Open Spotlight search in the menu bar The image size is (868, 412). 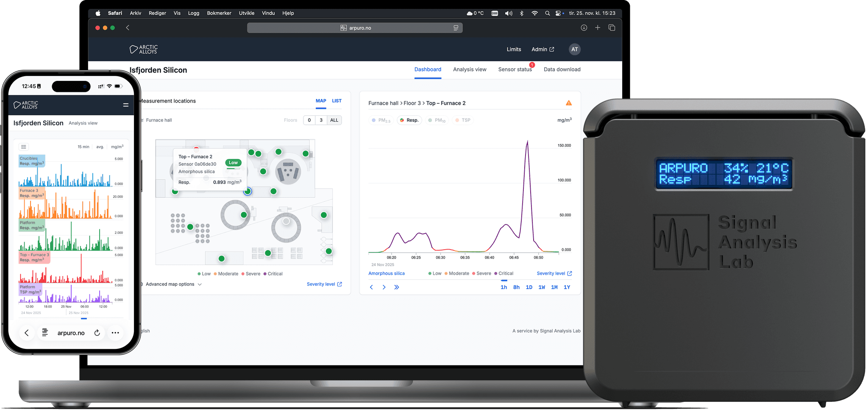point(547,13)
